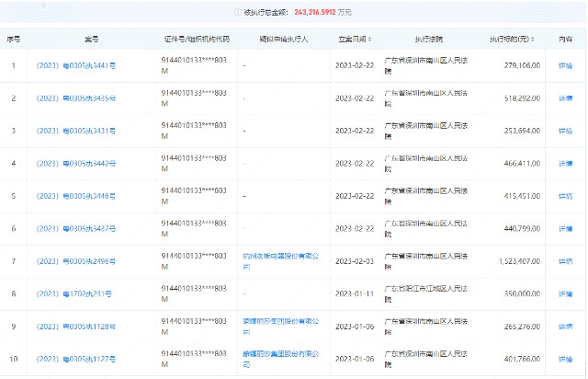The height and width of the screenshot is (379, 588).
Task: Open case (2023)粤0305执3442号
Action: tap(73, 164)
